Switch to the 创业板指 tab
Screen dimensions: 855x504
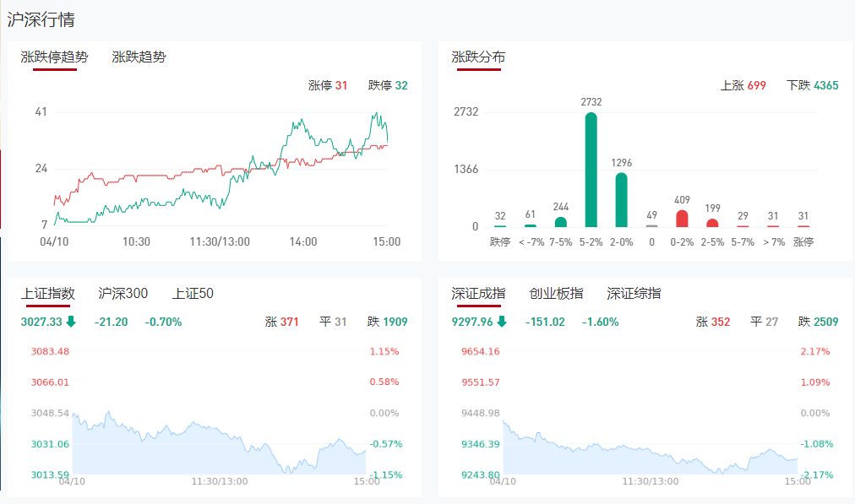556,294
